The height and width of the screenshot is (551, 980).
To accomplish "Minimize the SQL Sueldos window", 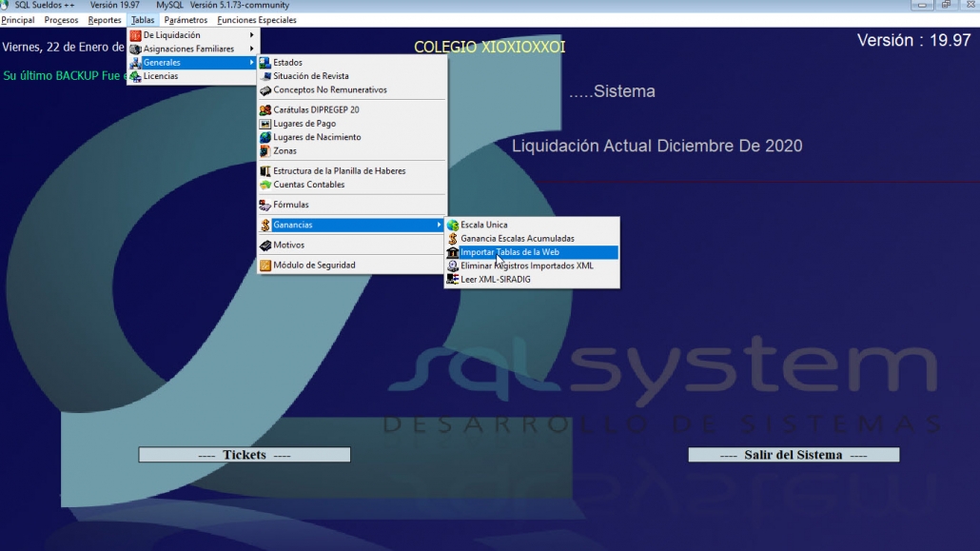I will (922, 5).
